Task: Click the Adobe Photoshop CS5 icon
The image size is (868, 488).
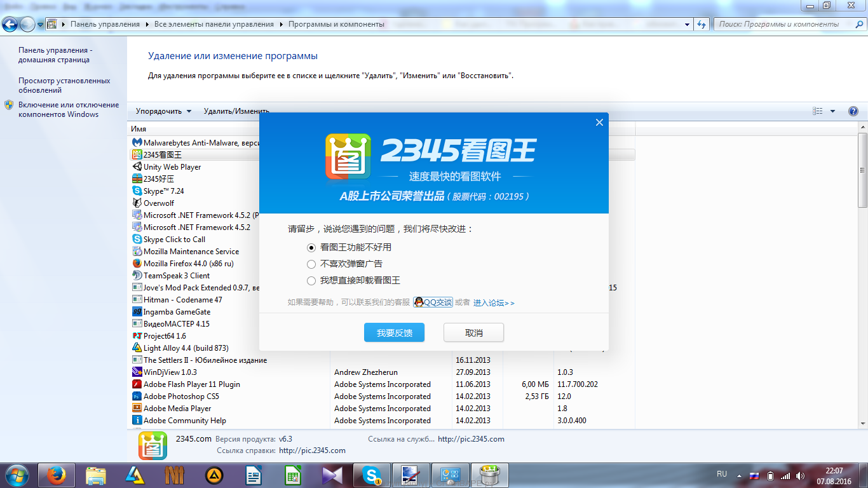Action: (x=137, y=396)
